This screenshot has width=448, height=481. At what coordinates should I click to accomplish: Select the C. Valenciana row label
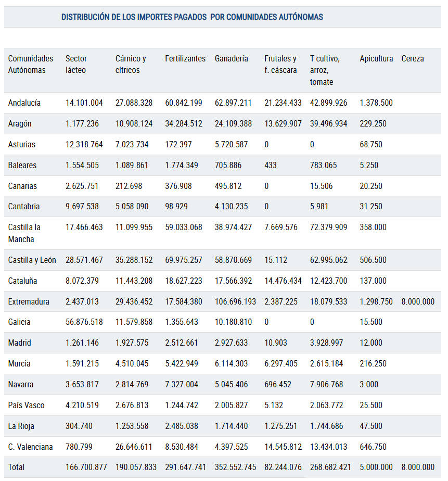click(x=30, y=447)
